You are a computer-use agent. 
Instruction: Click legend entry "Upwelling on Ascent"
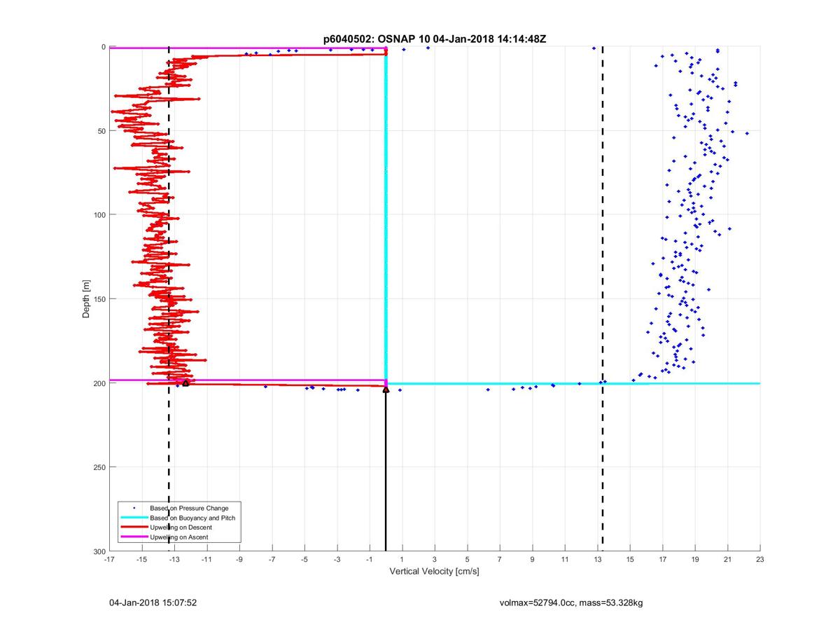(179, 537)
